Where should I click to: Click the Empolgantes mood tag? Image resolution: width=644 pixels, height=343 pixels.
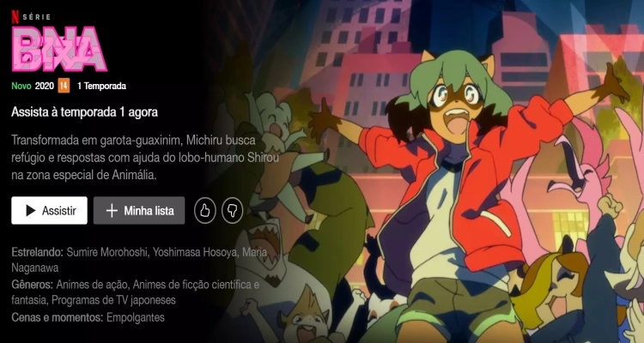(136, 317)
